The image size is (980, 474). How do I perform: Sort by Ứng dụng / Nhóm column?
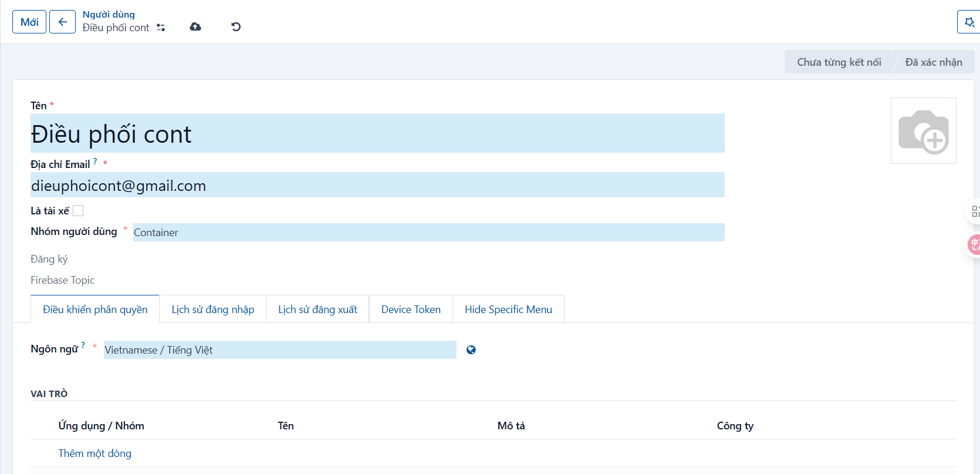click(101, 426)
